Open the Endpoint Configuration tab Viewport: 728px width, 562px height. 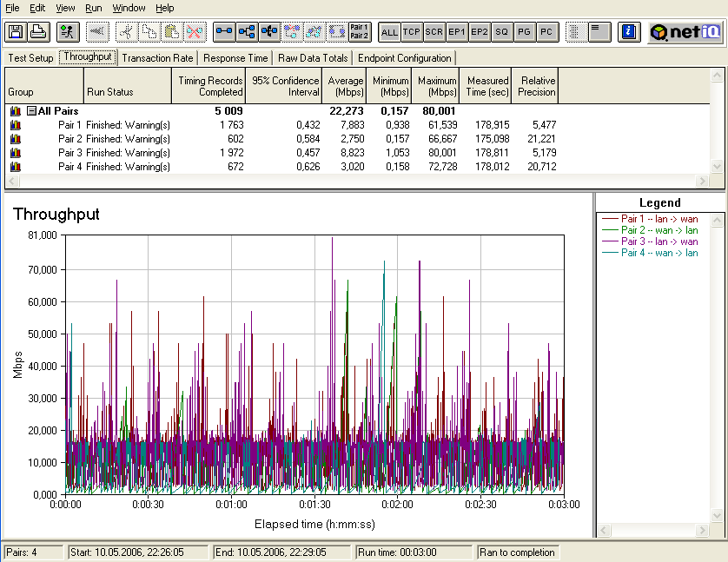point(405,58)
